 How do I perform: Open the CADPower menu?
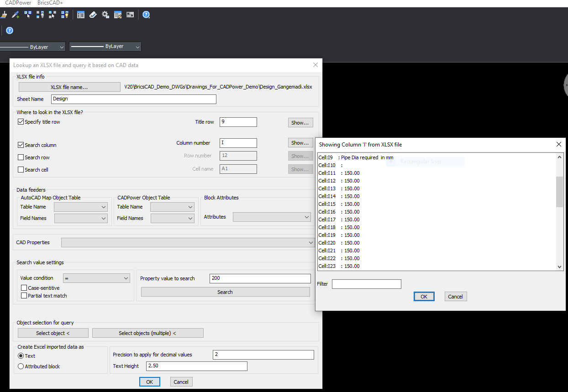click(18, 3)
